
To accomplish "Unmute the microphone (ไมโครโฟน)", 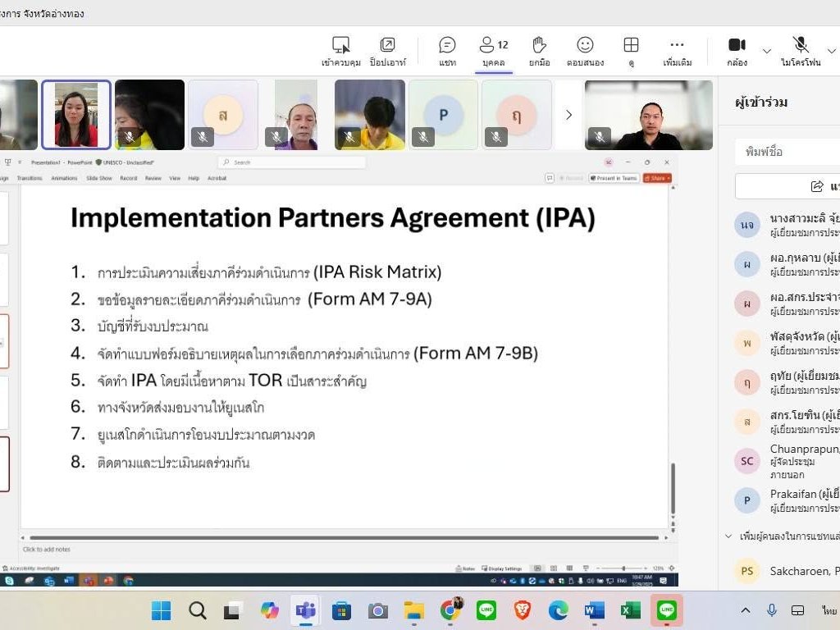I will click(x=801, y=52).
